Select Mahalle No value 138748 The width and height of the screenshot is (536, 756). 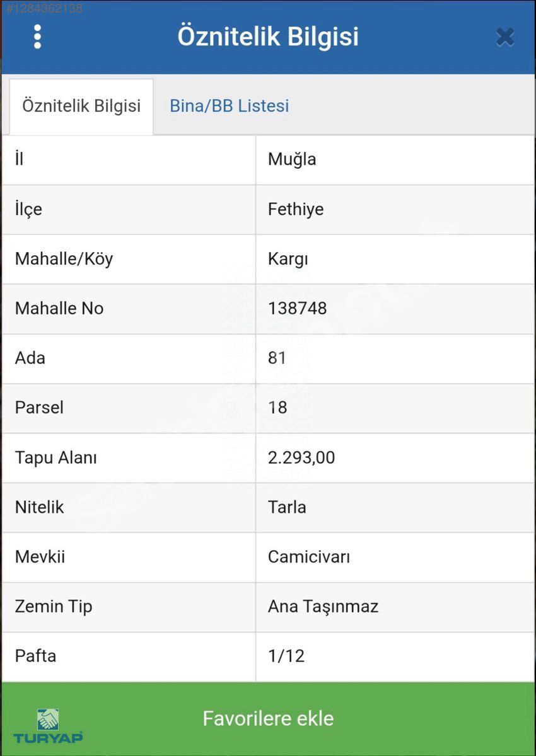pos(297,309)
